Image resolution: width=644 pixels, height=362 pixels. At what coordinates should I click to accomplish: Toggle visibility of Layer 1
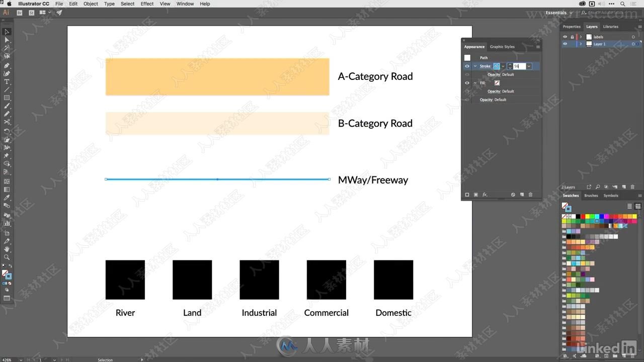coord(565,44)
